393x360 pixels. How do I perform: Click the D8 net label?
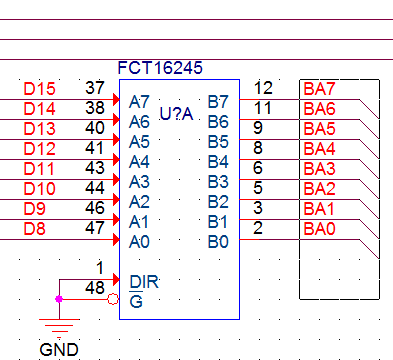34,229
